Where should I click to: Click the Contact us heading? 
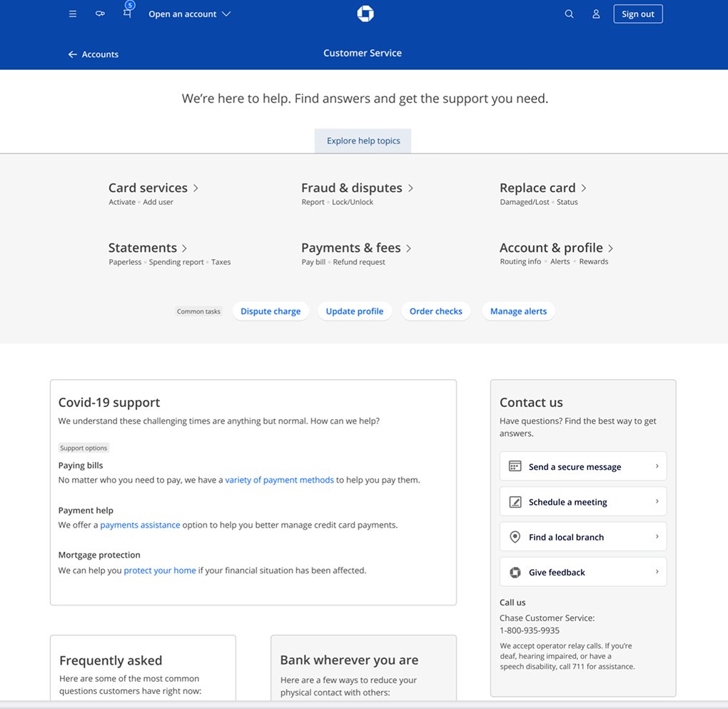click(x=531, y=403)
